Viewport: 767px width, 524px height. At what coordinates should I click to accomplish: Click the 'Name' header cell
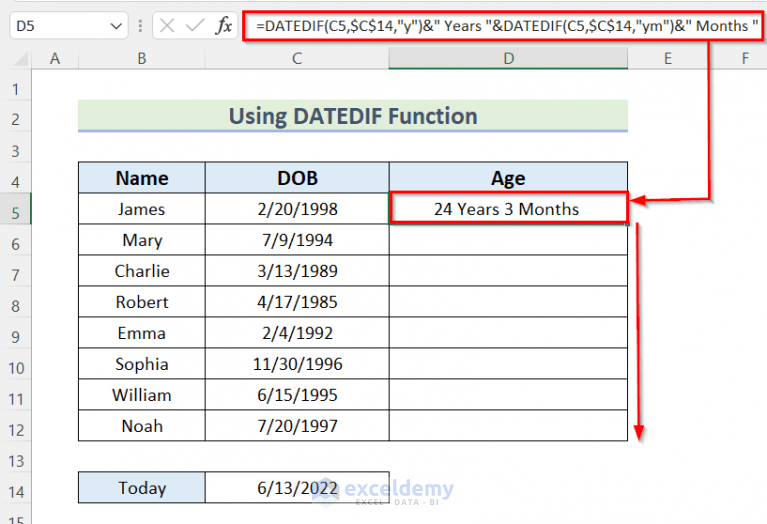pyautogui.click(x=142, y=178)
